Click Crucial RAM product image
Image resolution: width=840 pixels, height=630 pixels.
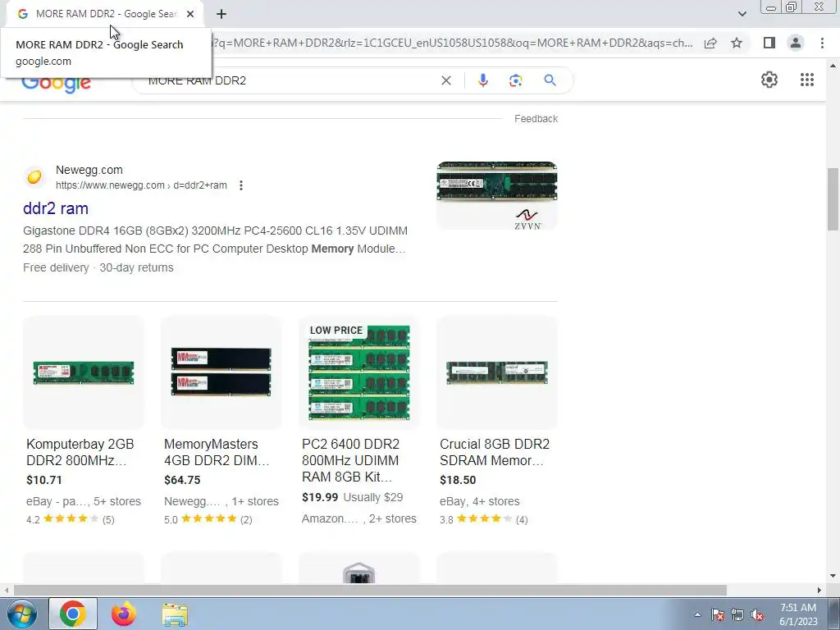497,373
